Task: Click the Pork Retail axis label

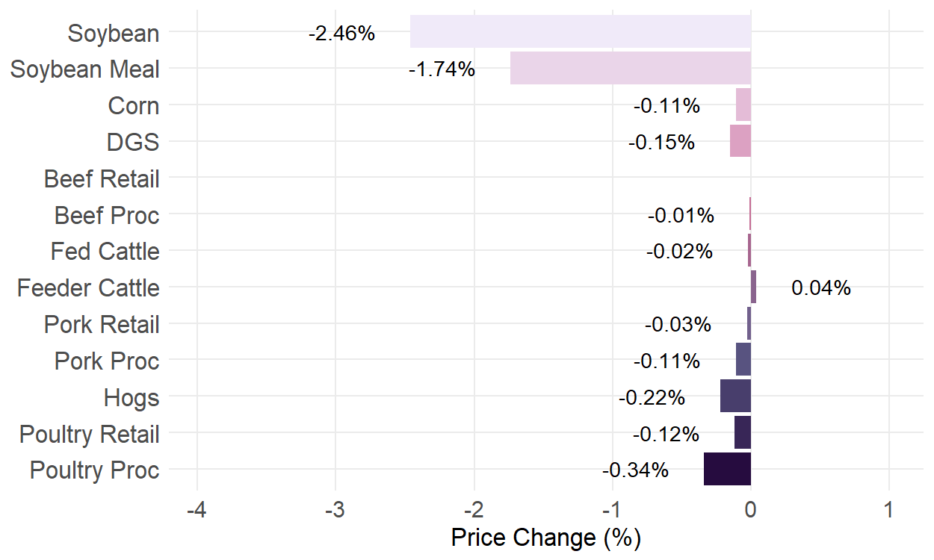Action: (102, 325)
